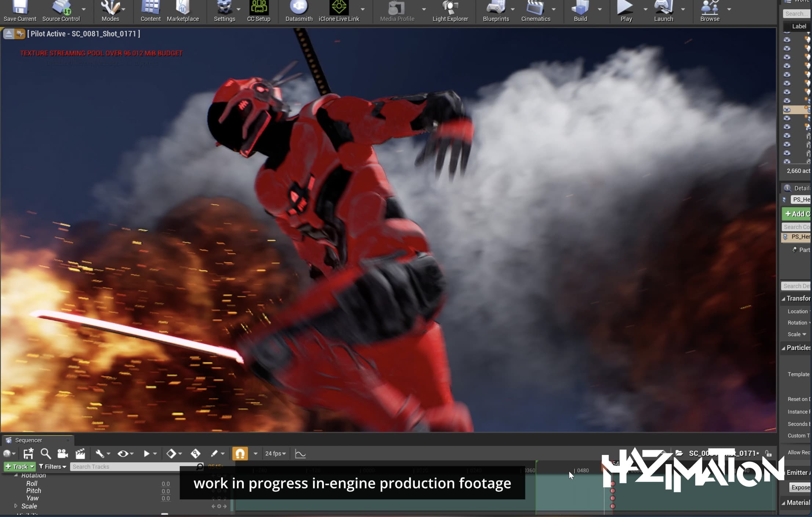Toggle the sequence lock icon

coord(768,453)
